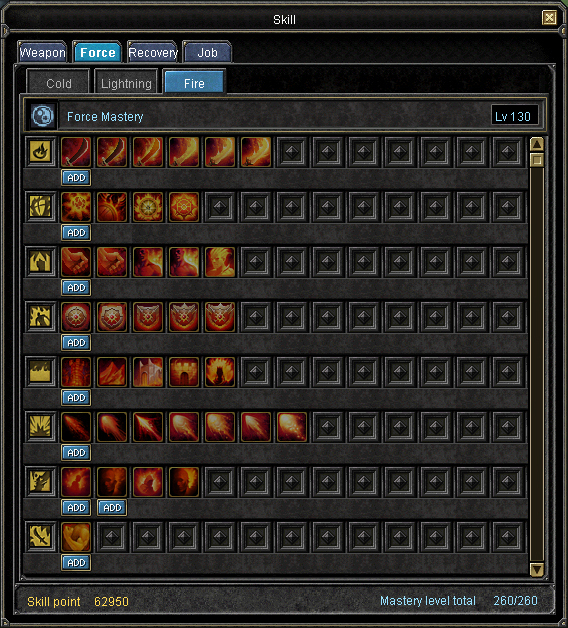Close the Skill window
The height and width of the screenshot is (628, 568).
549,18
